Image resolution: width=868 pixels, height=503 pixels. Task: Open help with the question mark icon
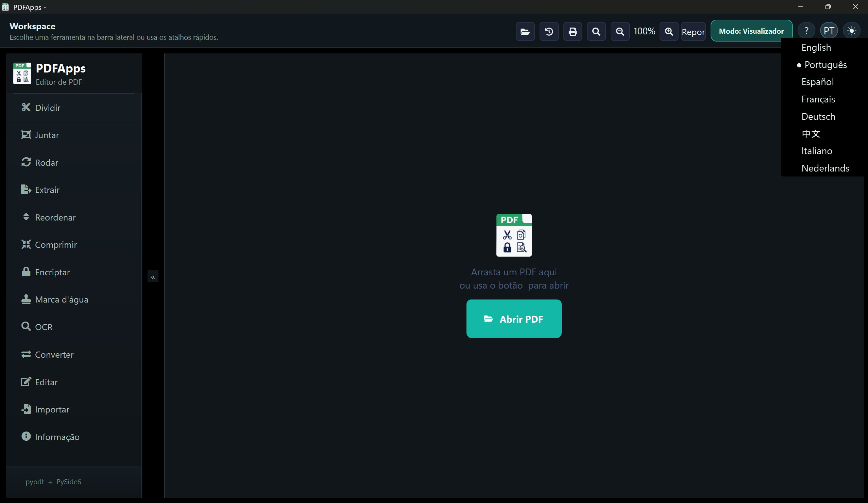point(806,31)
